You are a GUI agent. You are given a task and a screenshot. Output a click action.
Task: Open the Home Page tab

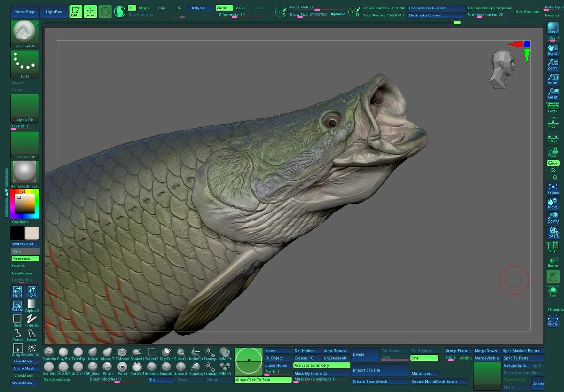click(x=24, y=12)
